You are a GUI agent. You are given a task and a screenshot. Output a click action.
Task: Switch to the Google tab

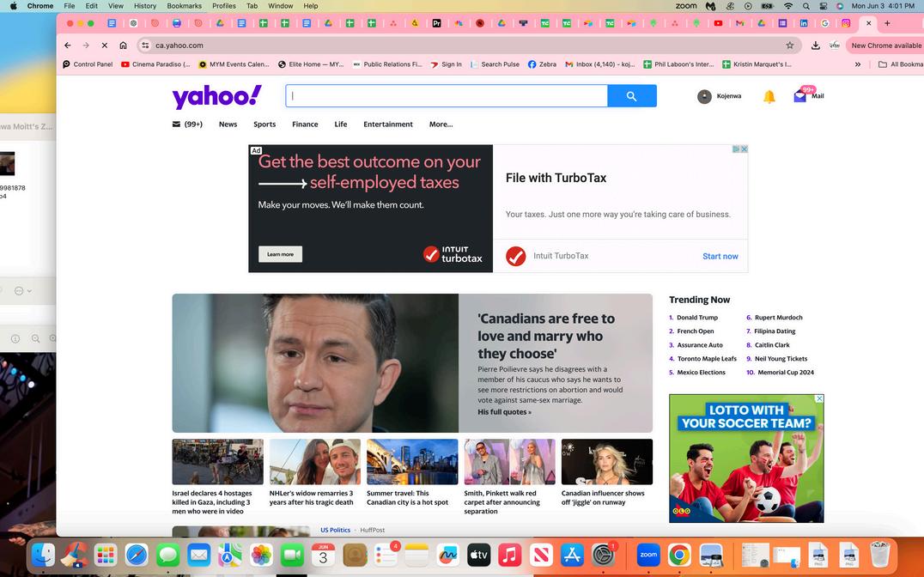click(x=825, y=23)
